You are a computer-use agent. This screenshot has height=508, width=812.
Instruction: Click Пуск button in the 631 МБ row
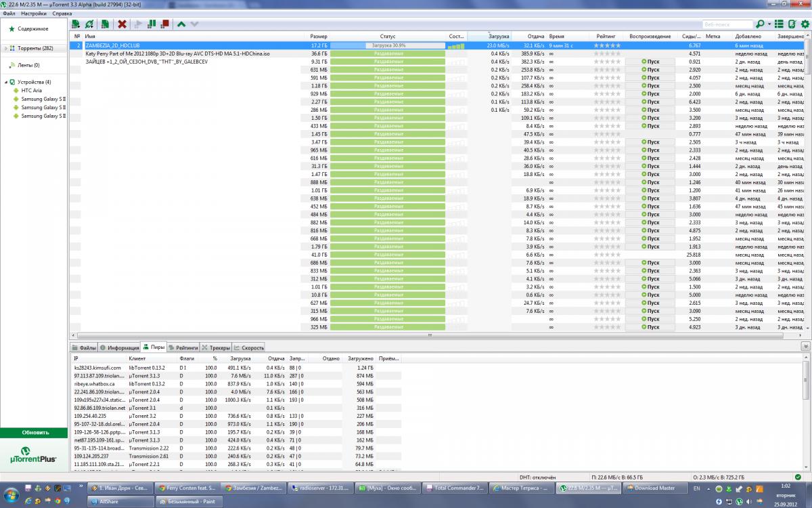point(650,70)
